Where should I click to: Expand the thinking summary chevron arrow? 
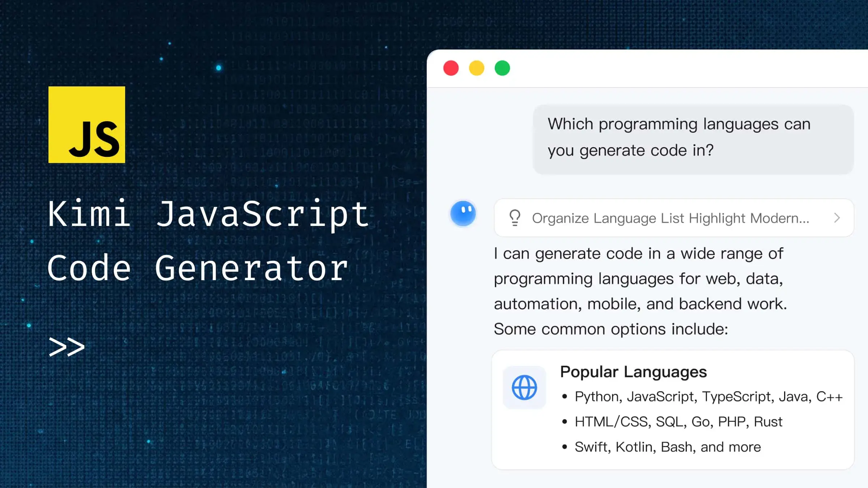click(x=837, y=218)
